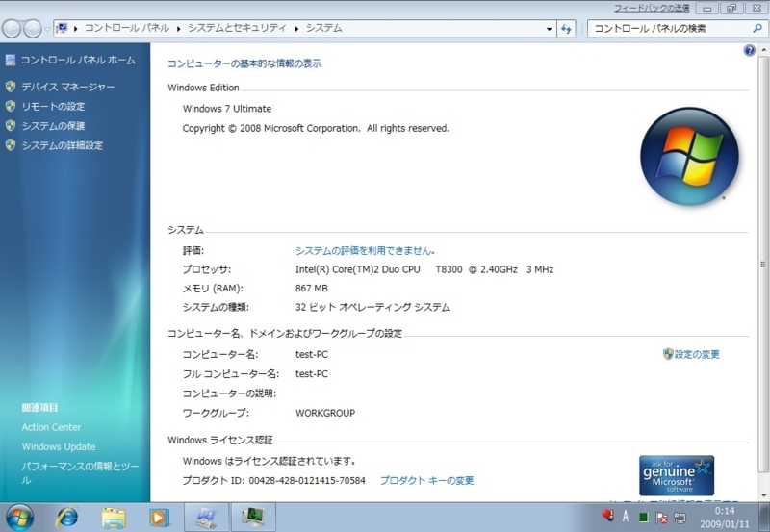Image resolution: width=770 pixels, height=532 pixels.
Task: Open コントロール パネル ホーム link
Action: click(x=78, y=60)
